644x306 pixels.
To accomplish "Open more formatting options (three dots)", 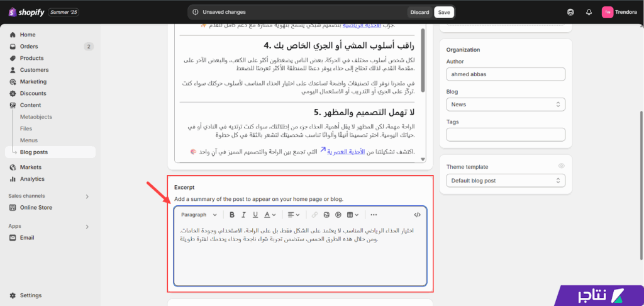I will pyautogui.click(x=374, y=215).
